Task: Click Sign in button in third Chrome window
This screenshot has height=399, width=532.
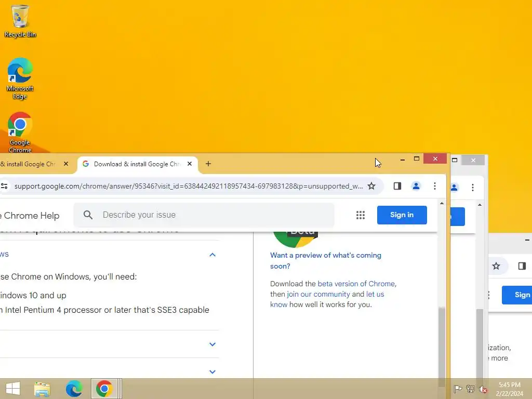Action: pos(517,295)
